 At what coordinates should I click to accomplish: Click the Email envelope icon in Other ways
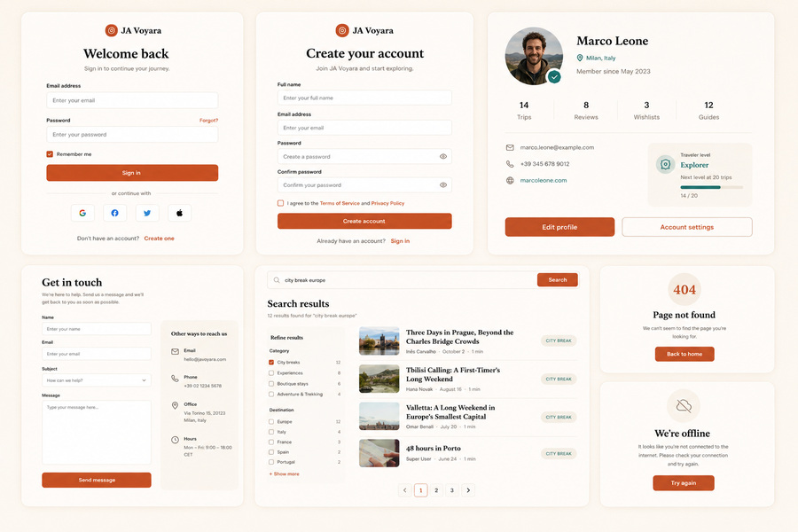pos(175,351)
